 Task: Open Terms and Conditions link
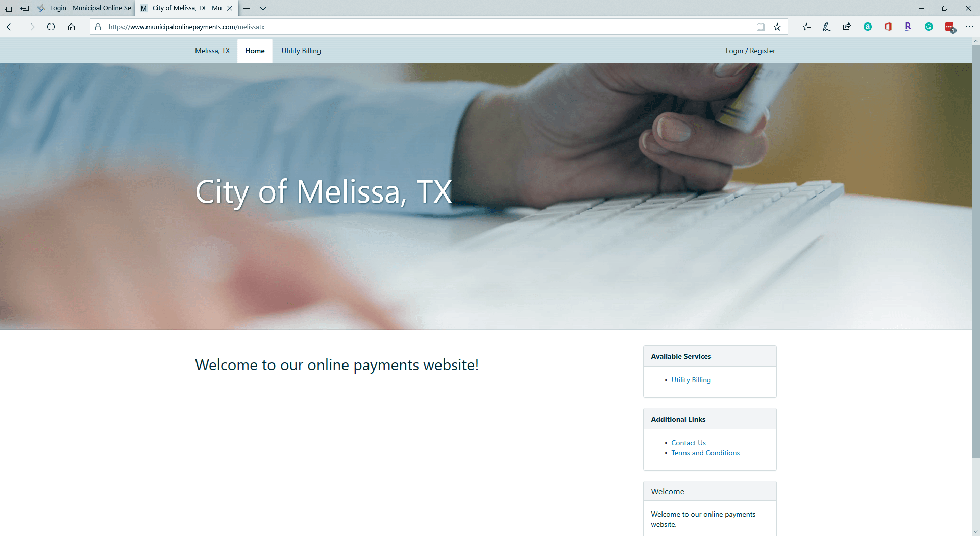pos(705,453)
